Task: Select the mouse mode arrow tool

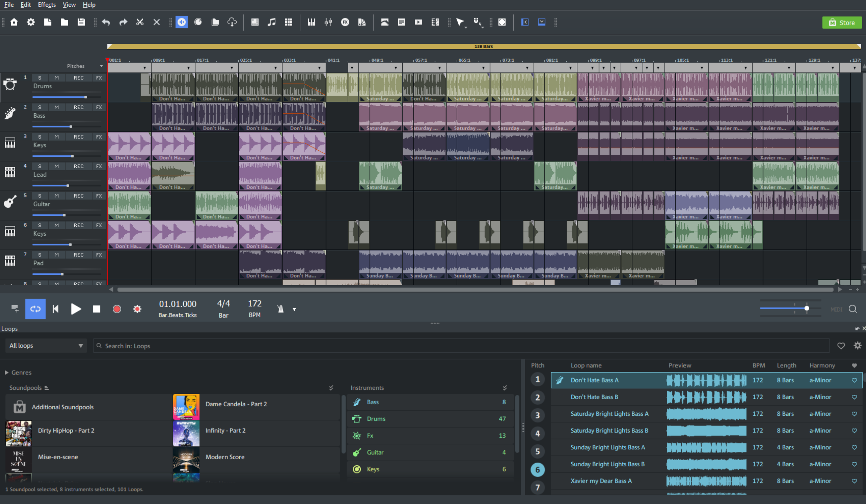Action: (460, 22)
